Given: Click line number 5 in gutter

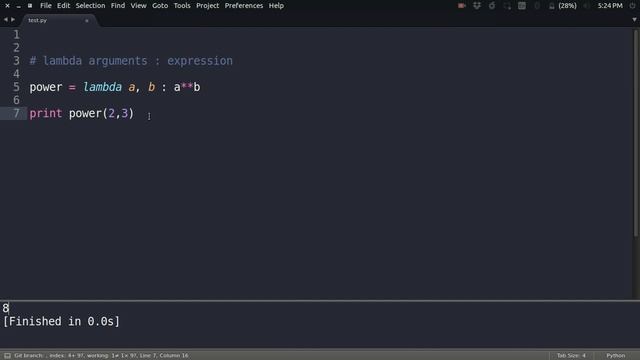Looking at the screenshot, I should (16, 87).
